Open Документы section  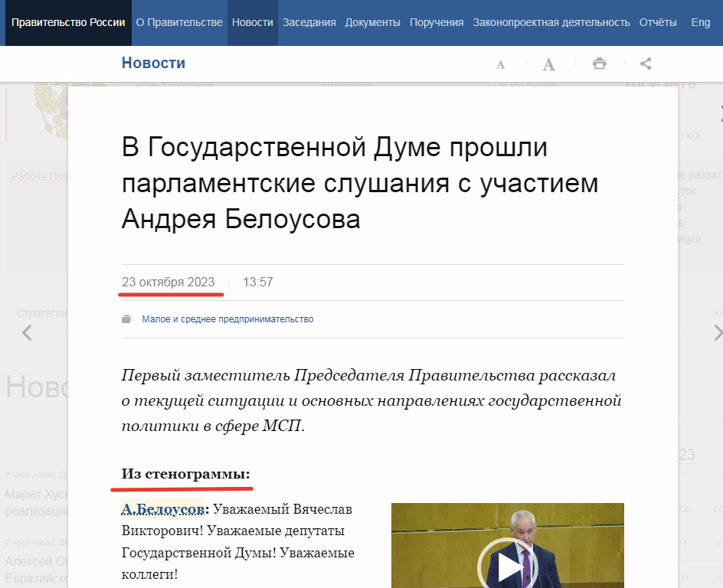tap(372, 22)
